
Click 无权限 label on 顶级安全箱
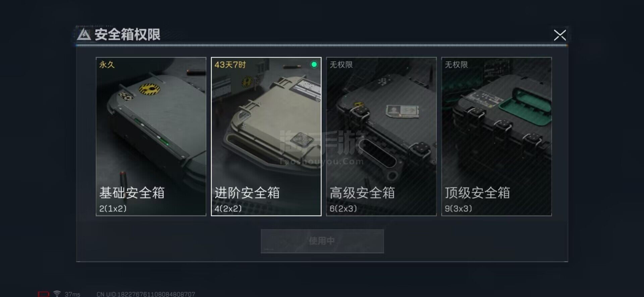(456, 64)
